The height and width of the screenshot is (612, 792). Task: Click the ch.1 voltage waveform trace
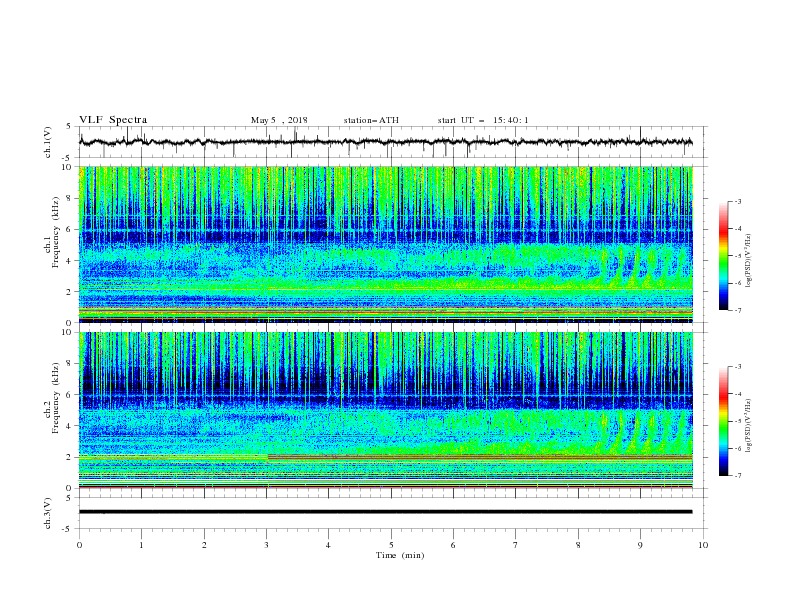click(x=385, y=142)
